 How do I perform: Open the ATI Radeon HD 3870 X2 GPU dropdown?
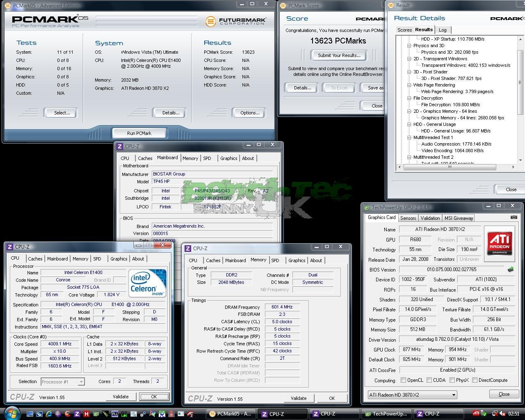click(412, 395)
